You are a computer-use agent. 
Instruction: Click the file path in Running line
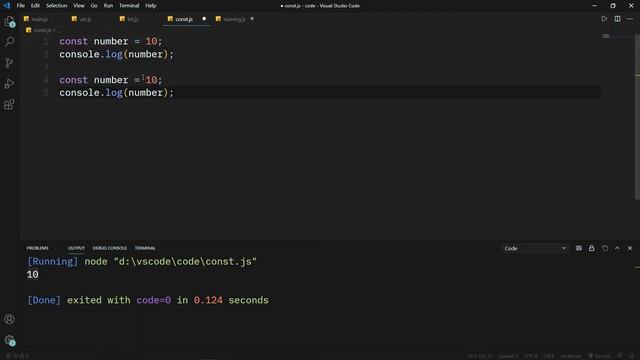tap(185, 262)
